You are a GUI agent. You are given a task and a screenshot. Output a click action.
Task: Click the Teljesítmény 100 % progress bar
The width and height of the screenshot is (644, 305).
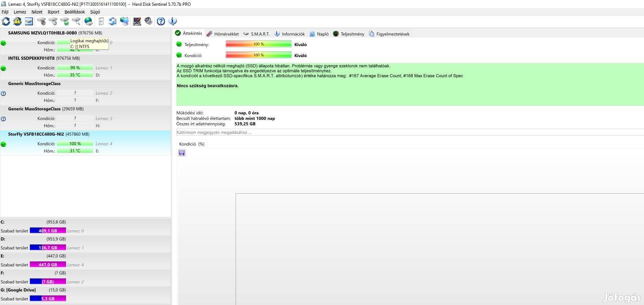point(258,44)
